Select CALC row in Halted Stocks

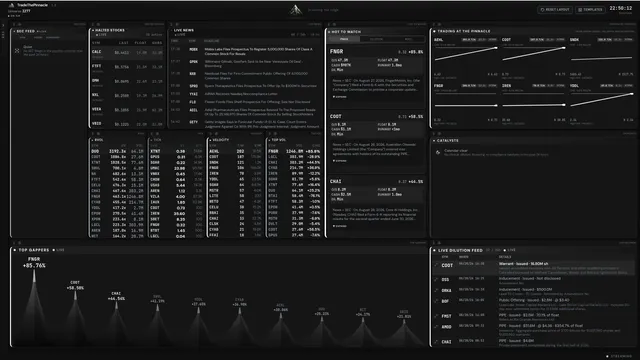coord(127,53)
